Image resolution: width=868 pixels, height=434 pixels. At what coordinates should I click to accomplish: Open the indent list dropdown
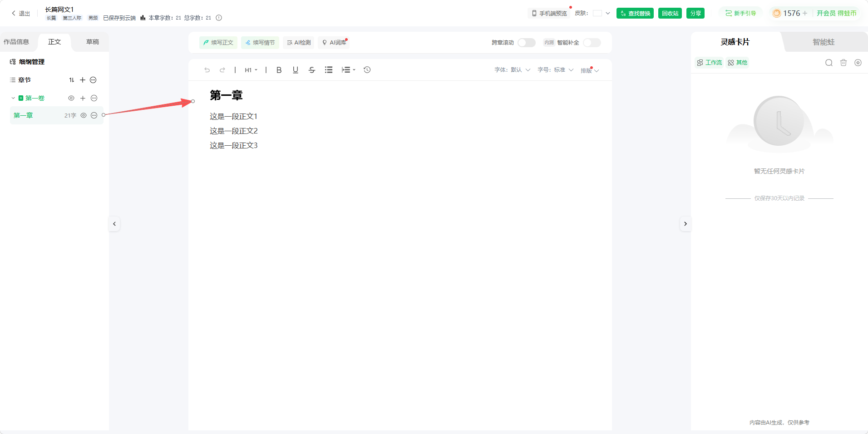coord(349,70)
